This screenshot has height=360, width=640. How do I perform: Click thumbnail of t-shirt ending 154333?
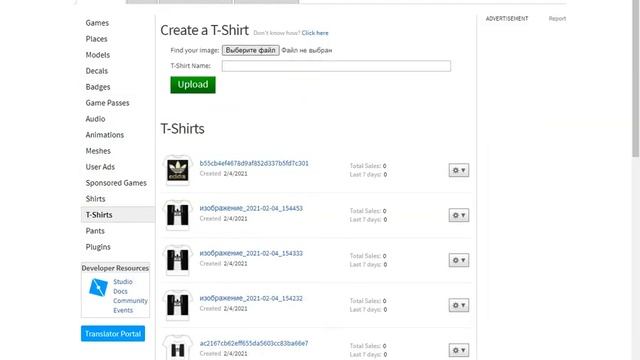tap(178, 260)
